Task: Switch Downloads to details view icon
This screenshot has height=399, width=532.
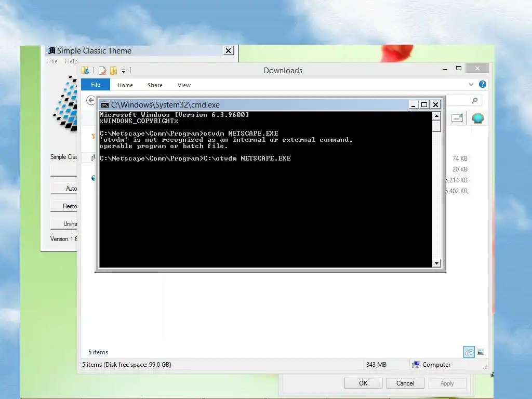Action: click(469, 352)
